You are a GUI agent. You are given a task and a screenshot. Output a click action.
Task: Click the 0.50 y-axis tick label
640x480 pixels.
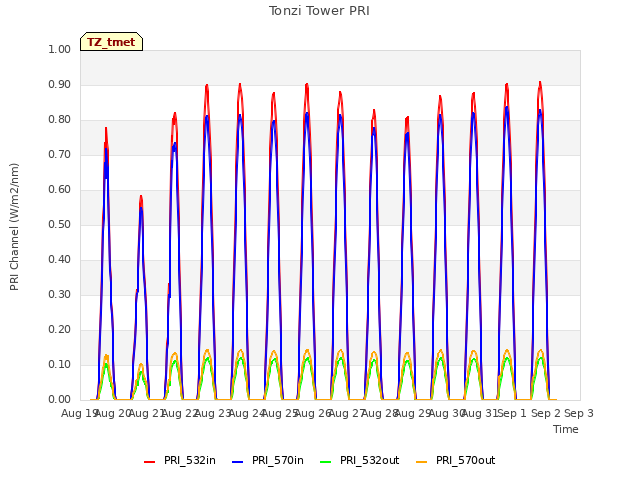click(60, 224)
